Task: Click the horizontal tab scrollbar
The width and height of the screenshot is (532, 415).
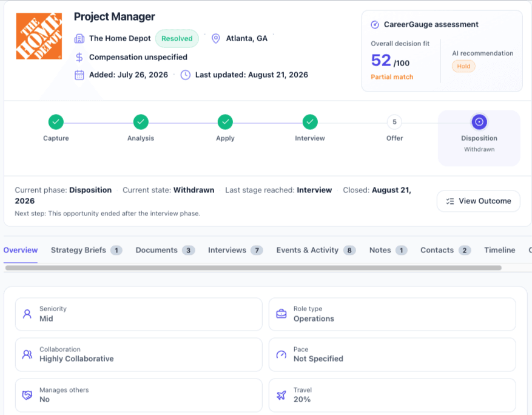Action: [x=254, y=268]
